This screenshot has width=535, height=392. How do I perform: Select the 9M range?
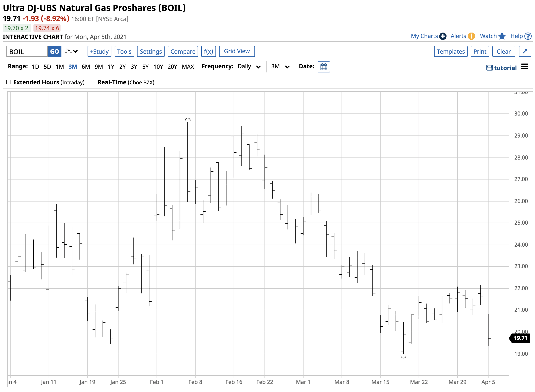99,67
